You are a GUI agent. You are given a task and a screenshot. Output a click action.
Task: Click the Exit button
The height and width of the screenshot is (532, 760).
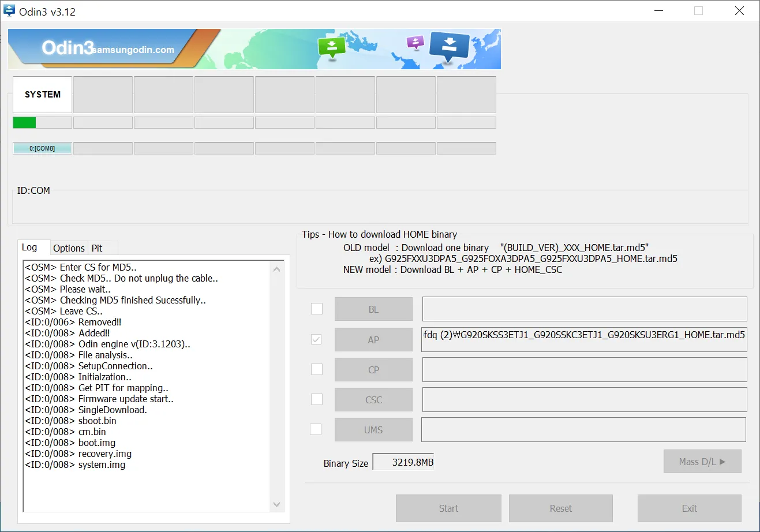[x=690, y=508]
